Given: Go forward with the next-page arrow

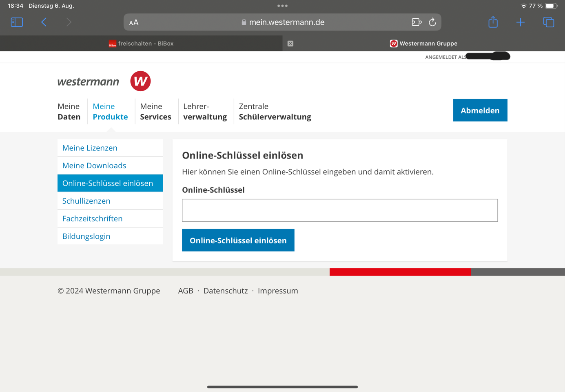Looking at the screenshot, I should tap(69, 22).
